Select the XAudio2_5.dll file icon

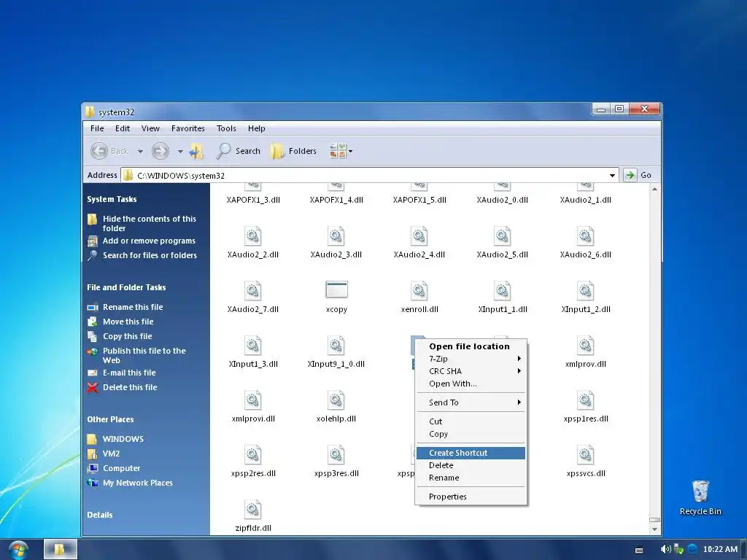click(x=502, y=236)
